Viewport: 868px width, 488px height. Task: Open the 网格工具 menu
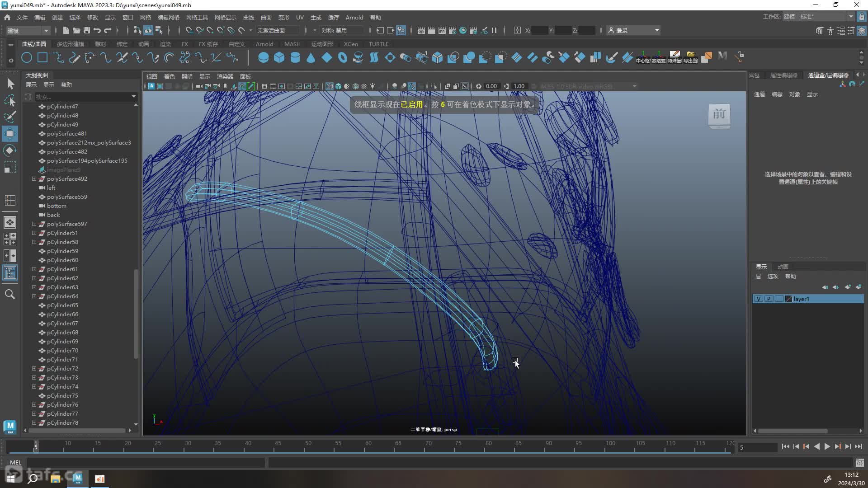coord(197,17)
